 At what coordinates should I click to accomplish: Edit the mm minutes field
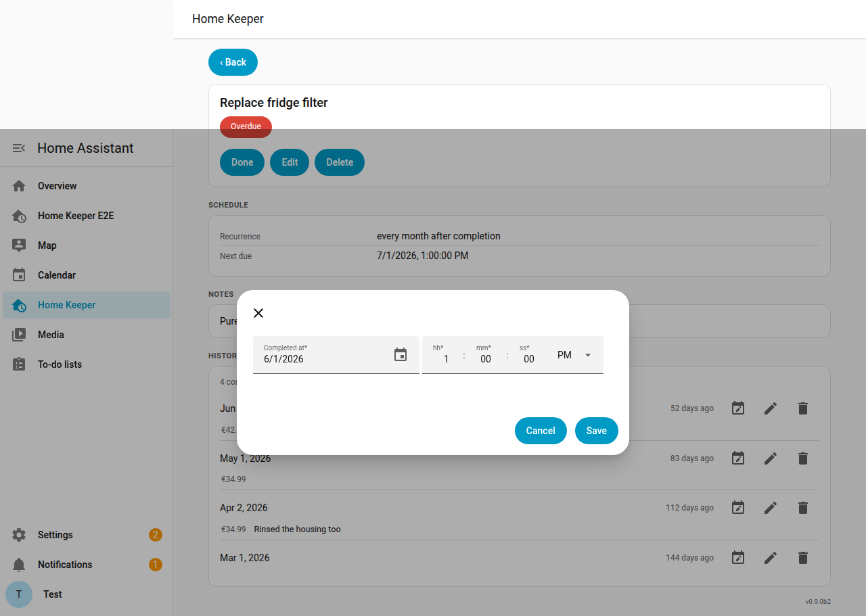(x=485, y=359)
